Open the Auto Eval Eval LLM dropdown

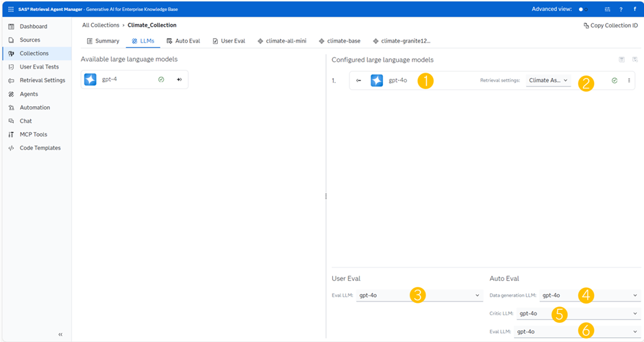578,331
